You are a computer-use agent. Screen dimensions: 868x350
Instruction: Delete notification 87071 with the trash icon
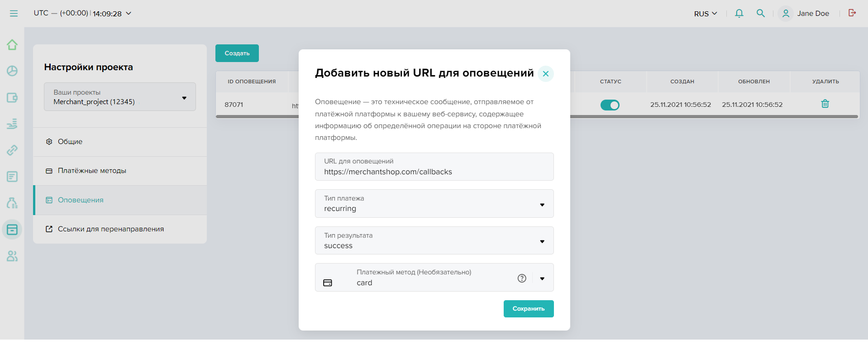pos(825,104)
